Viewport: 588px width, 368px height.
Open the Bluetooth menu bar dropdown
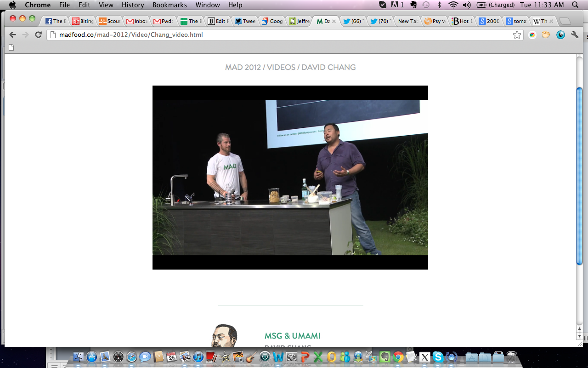pyautogui.click(x=439, y=5)
